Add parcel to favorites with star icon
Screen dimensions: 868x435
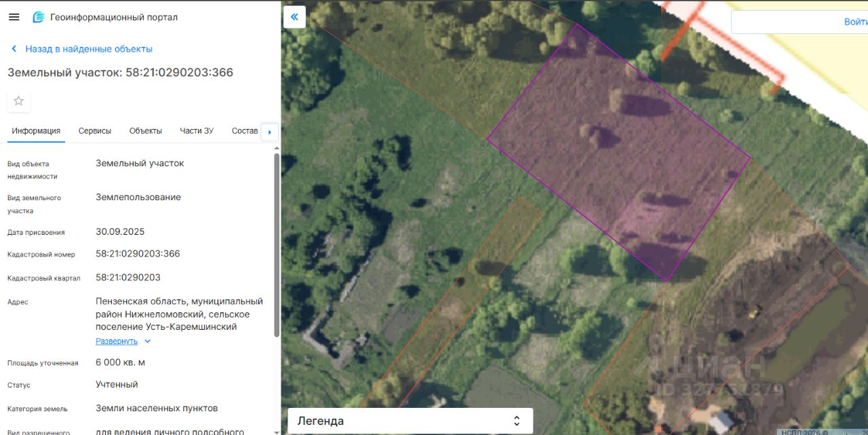click(19, 101)
